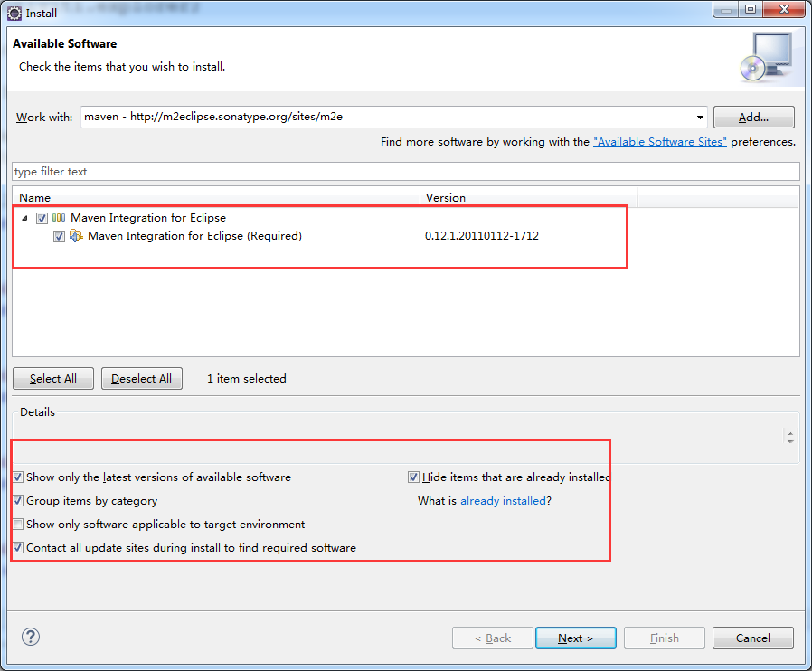Click the type filter text field
The image size is (812, 671).
pos(406,172)
